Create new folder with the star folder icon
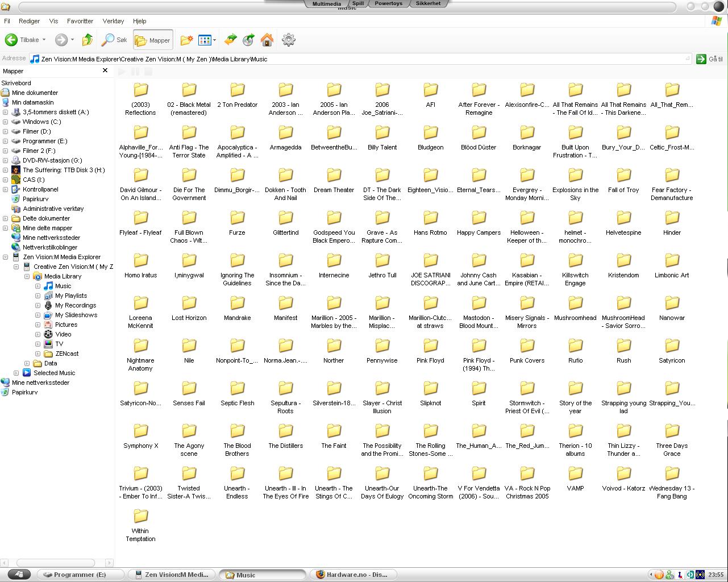 coord(186,40)
